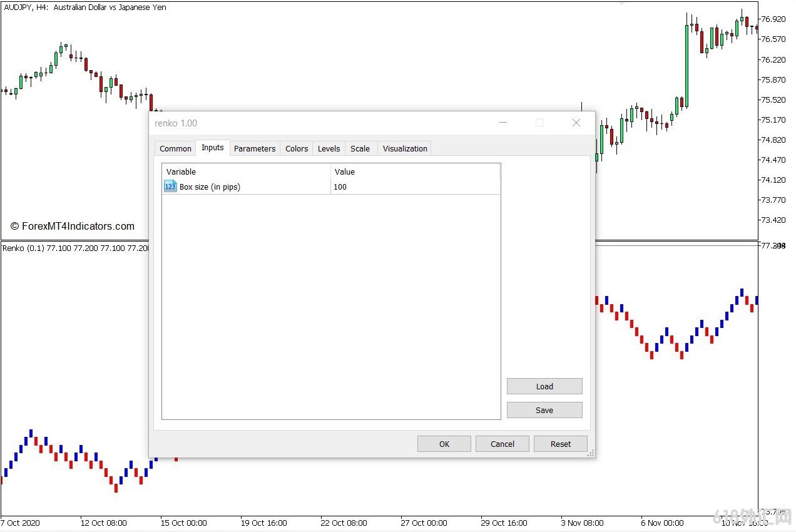Screen dimensions: 796x532
Task: Click the 19 Oct 16:00 time label
Action: click(x=263, y=523)
